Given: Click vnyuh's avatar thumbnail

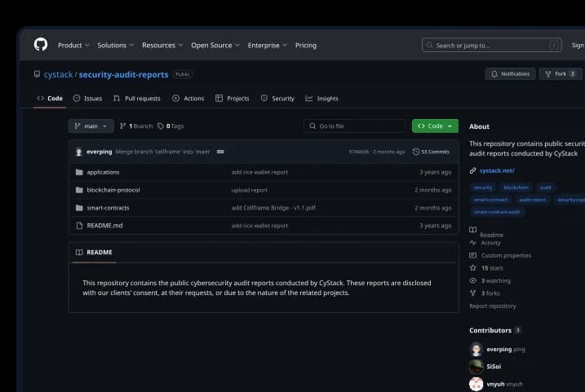Looking at the screenshot, I should 476,384.
